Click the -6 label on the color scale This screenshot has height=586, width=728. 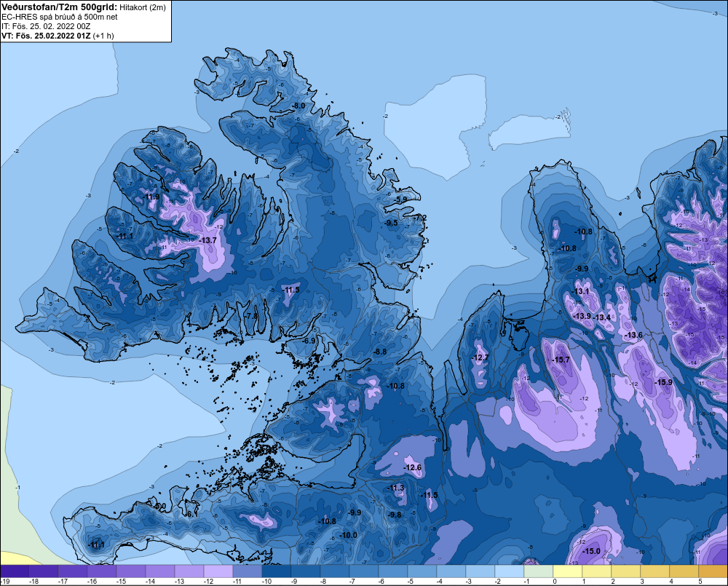tap(381, 582)
